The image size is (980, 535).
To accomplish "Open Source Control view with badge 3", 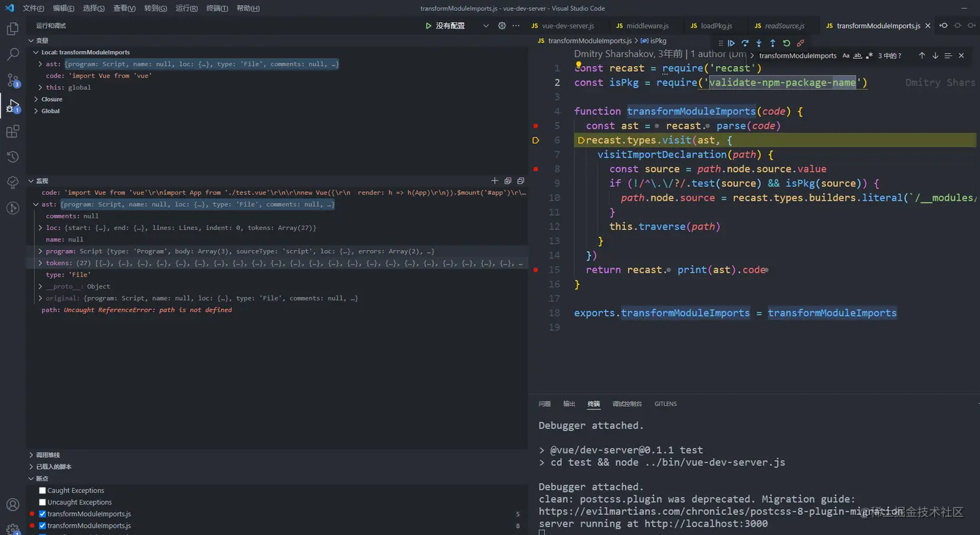I will pos(12,80).
